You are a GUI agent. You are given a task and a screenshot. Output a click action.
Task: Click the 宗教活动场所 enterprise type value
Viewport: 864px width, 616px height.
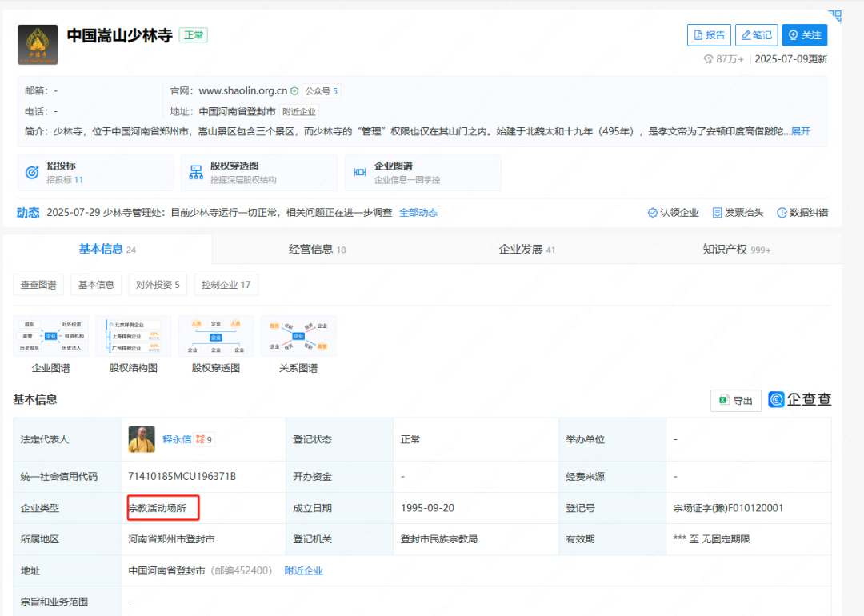158,508
